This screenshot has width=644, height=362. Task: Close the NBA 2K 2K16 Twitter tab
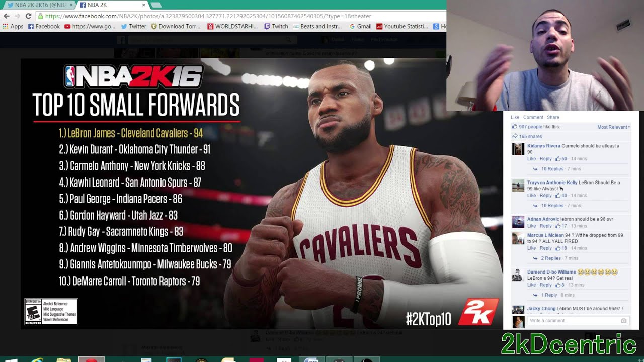[x=70, y=5]
